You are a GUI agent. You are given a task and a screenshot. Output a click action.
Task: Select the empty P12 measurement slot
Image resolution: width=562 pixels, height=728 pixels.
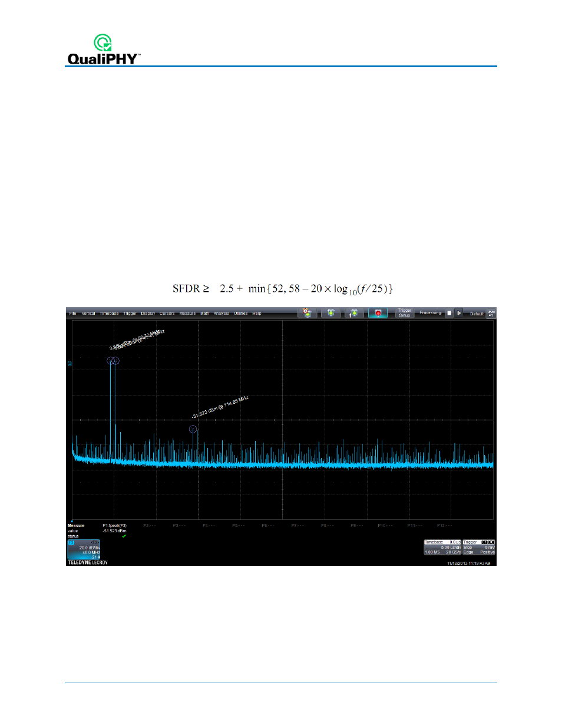(x=445, y=526)
